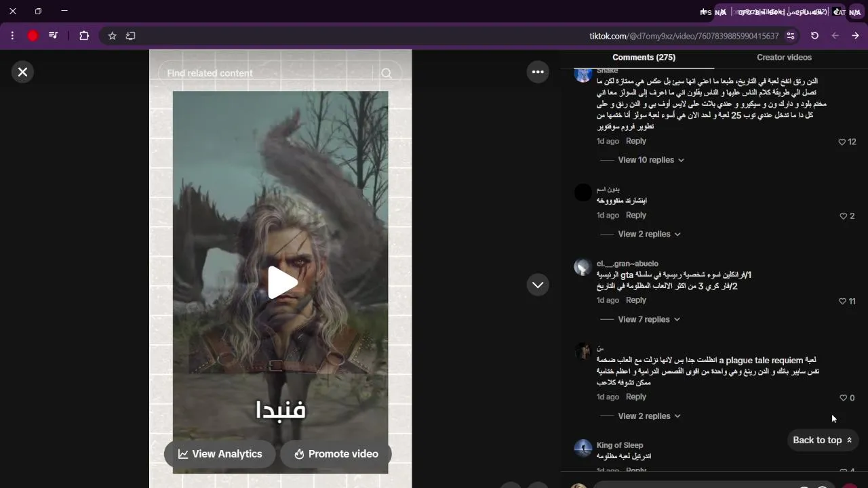The height and width of the screenshot is (488, 868).
Task: Go back using the left arrow
Action: point(835,36)
